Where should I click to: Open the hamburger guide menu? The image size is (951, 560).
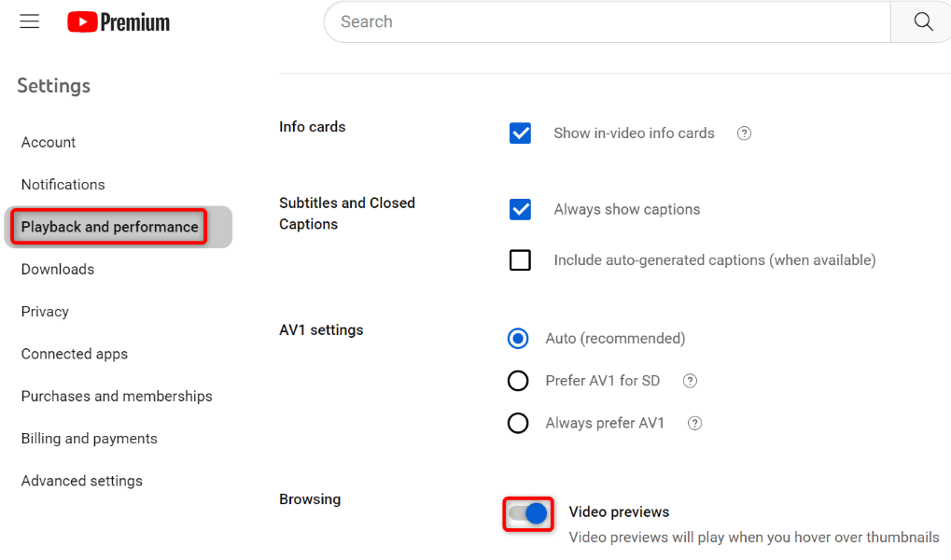[30, 21]
